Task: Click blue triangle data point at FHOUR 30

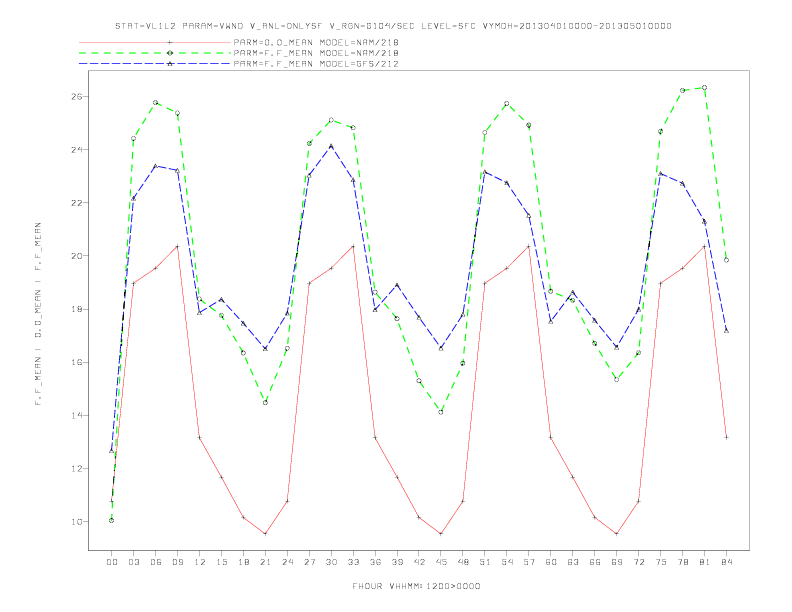Action: [331, 146]
